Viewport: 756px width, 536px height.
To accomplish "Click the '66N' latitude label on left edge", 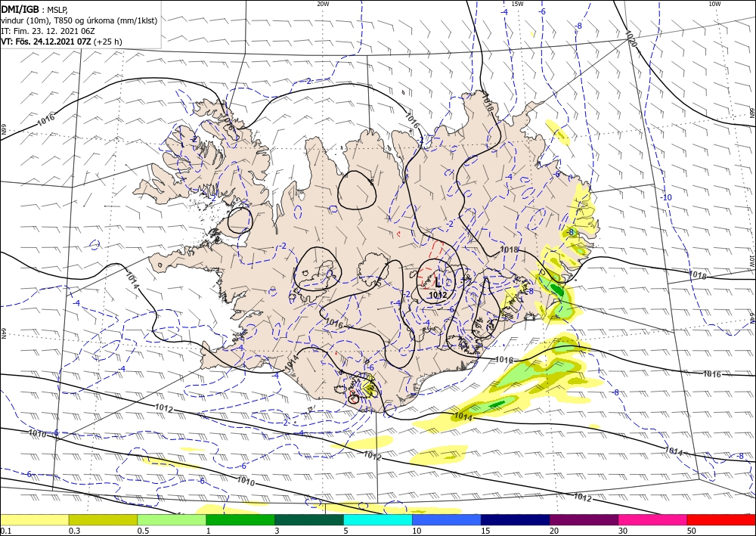I will click(3, 130).
